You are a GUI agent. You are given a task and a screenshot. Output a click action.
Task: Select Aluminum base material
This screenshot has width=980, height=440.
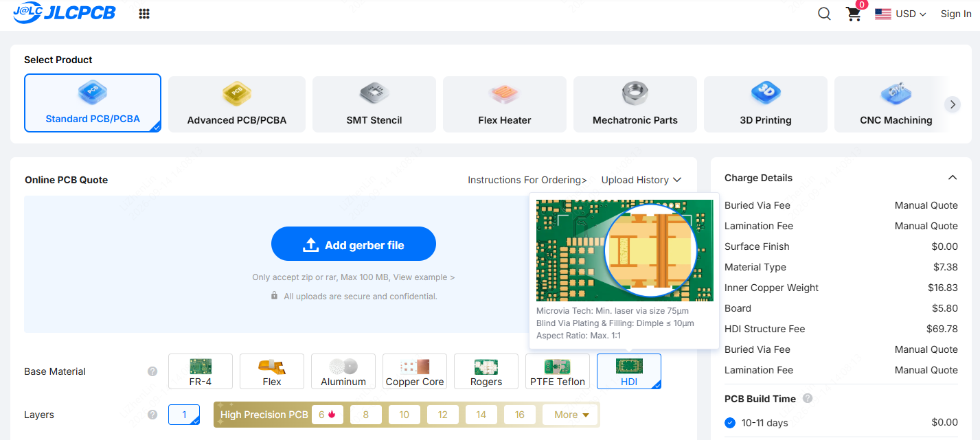[x=343, y=371]
